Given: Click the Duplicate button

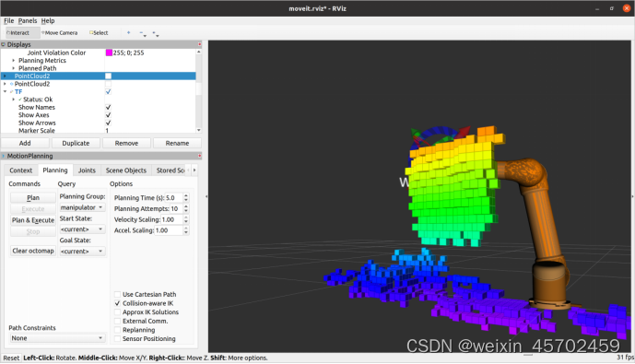Looking at the screenshot, I should point(76,143).
